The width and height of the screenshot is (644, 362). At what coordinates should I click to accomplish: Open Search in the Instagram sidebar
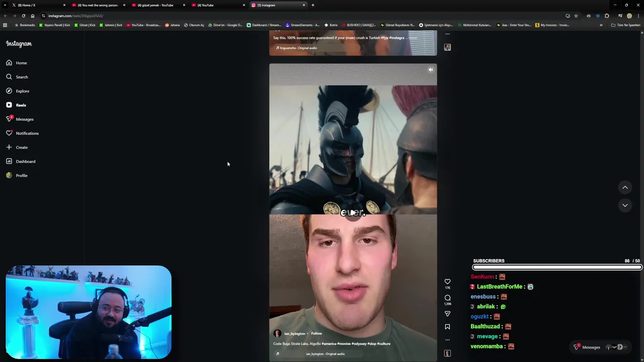click(17, 77)
